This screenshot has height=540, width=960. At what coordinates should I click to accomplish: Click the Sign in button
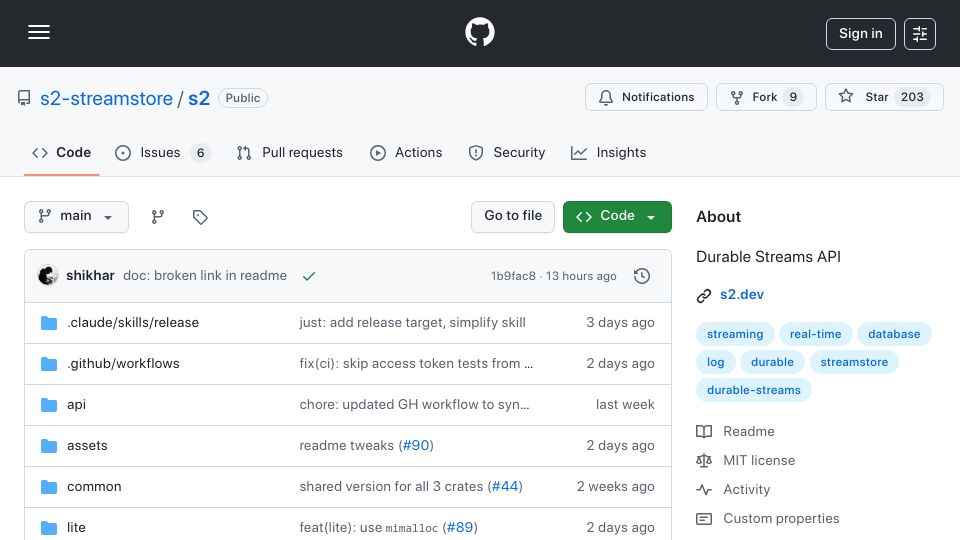click(x=860, y=34)
